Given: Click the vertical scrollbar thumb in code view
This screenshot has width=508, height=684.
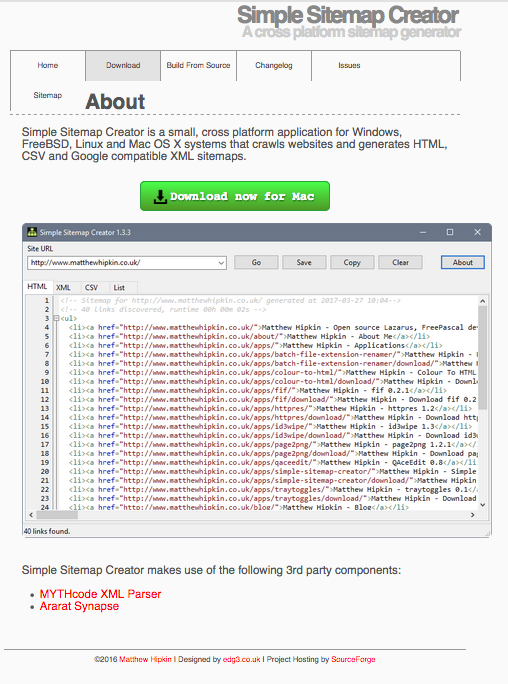Looking at the screenshot, I should click(482, 357).
